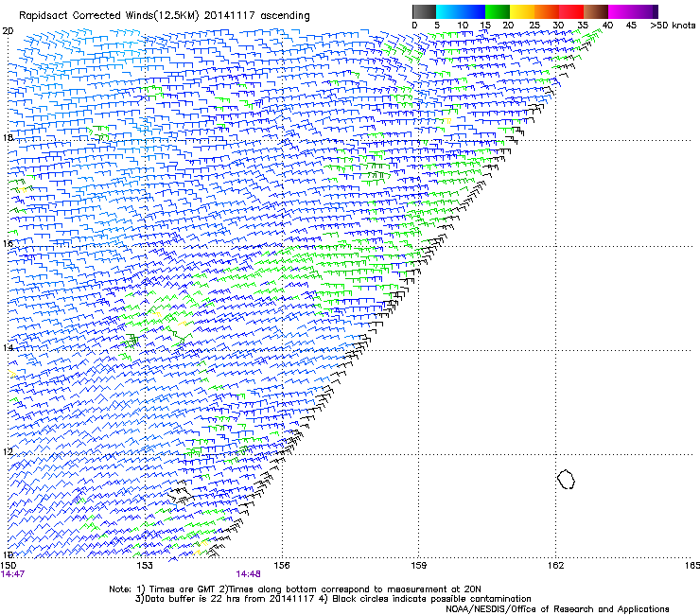
Task: Click the latitude axis label '16'
Action: pyautogui.click(x=8, y=243)
